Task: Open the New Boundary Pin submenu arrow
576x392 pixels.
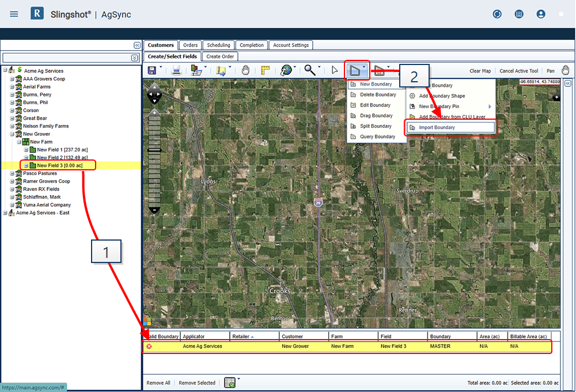Action: pos(490,106)
